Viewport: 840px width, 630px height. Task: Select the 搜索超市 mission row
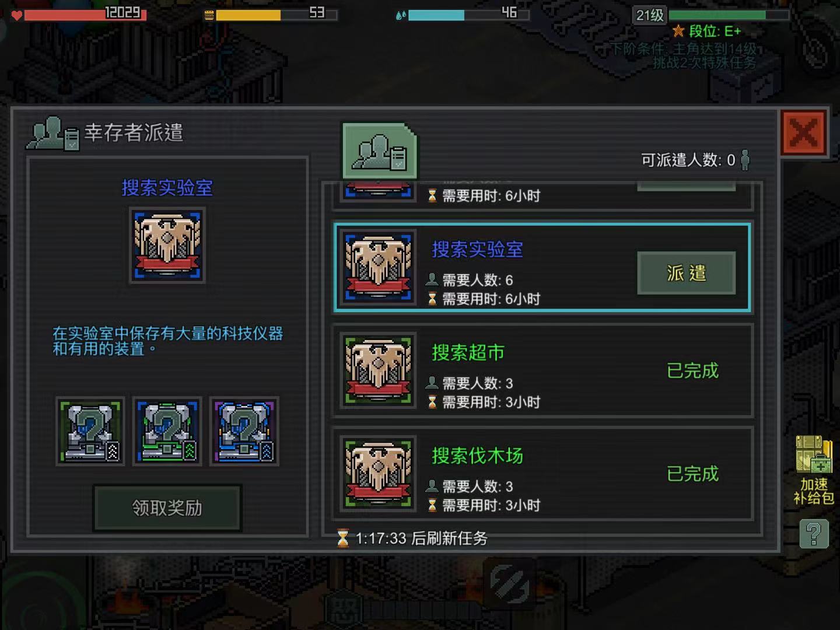(x=542, y=371)
